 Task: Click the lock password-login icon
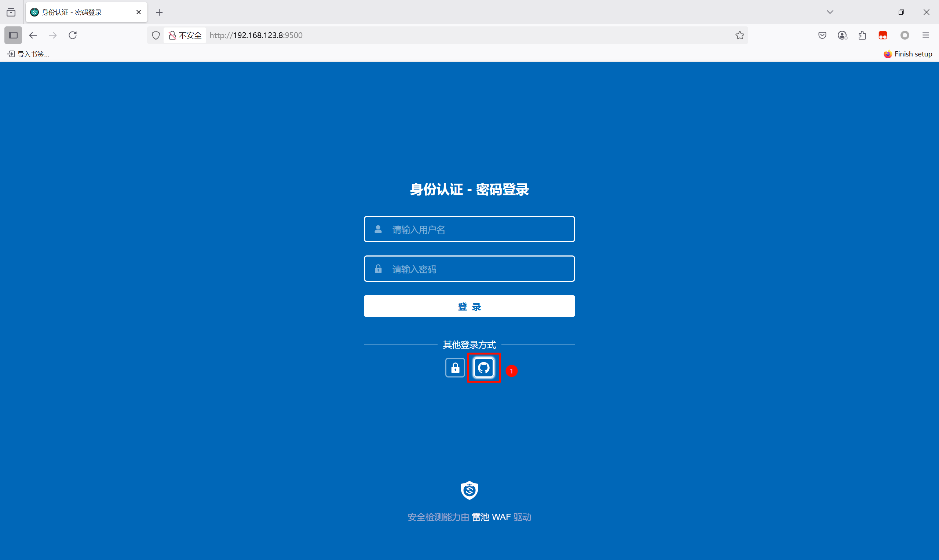coord(455,368)
